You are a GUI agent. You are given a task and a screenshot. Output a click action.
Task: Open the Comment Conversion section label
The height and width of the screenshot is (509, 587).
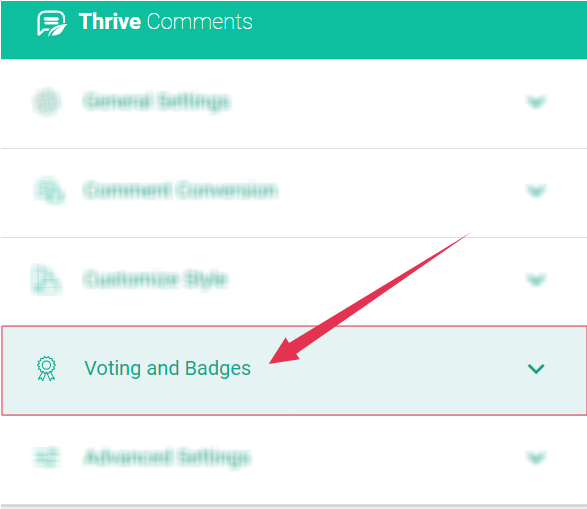(180, 190)
